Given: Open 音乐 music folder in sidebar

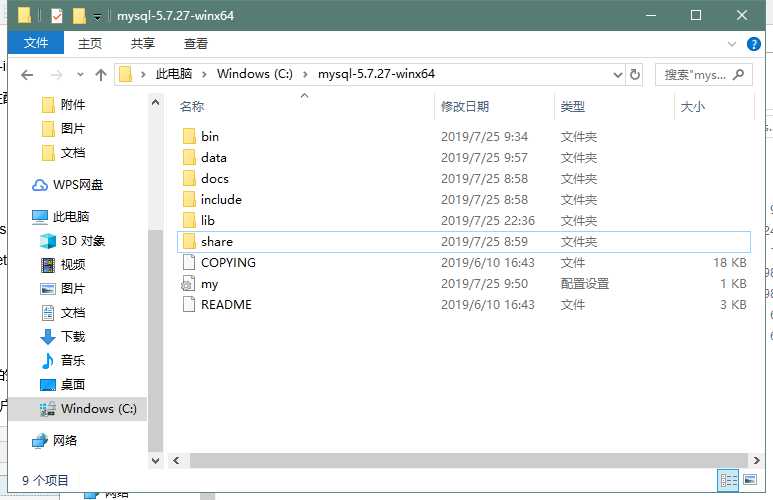Looking at the screenshot, I should click(63, 360).
